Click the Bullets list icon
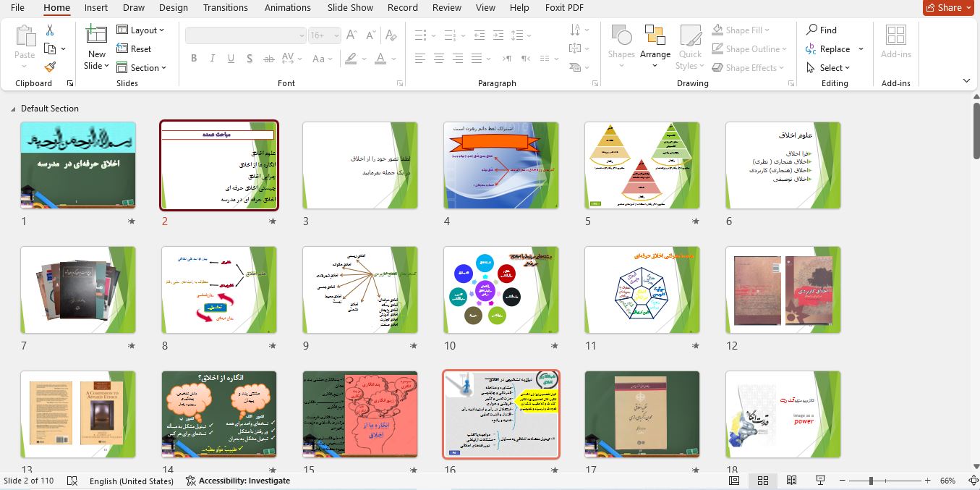Image resolution: width=980 pixels, height=490 pixels. pyautogui.click(x=420, y=35)
